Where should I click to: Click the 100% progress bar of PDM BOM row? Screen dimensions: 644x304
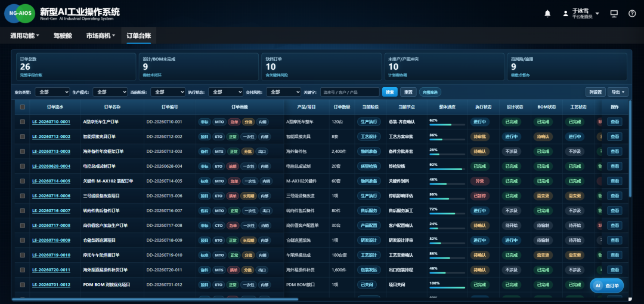point(447,287)
